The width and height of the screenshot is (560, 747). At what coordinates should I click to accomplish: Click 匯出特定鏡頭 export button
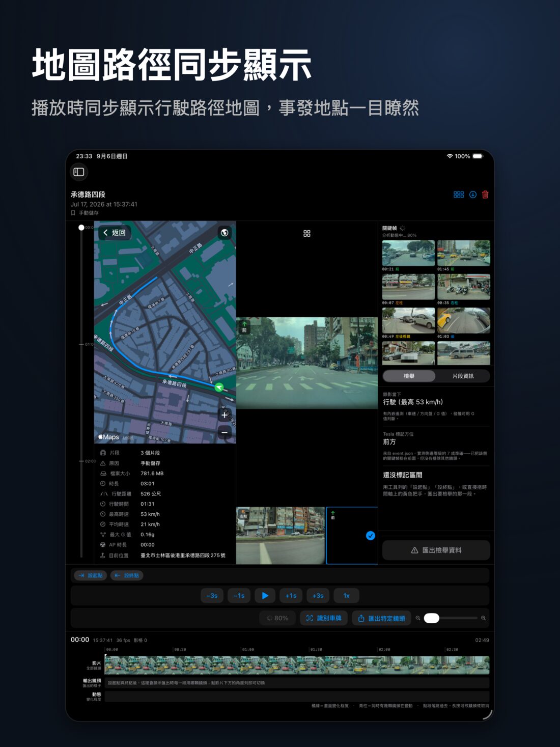[381, 618]
